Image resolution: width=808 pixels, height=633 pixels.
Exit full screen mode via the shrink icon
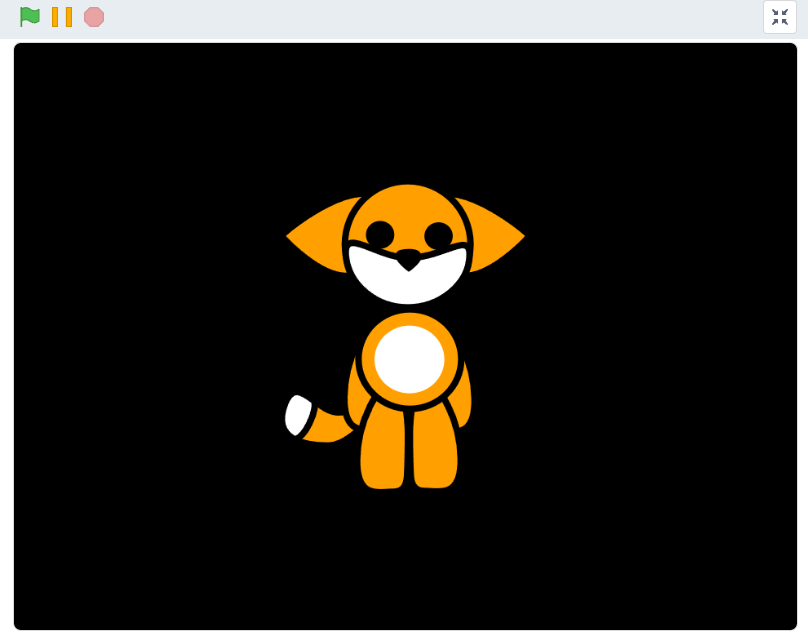click(x=779, y=17)
